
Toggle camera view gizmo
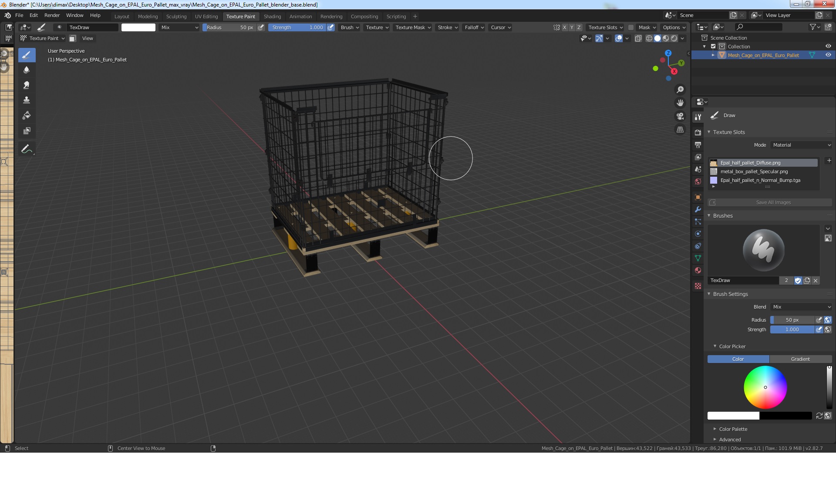coord(680,116)
